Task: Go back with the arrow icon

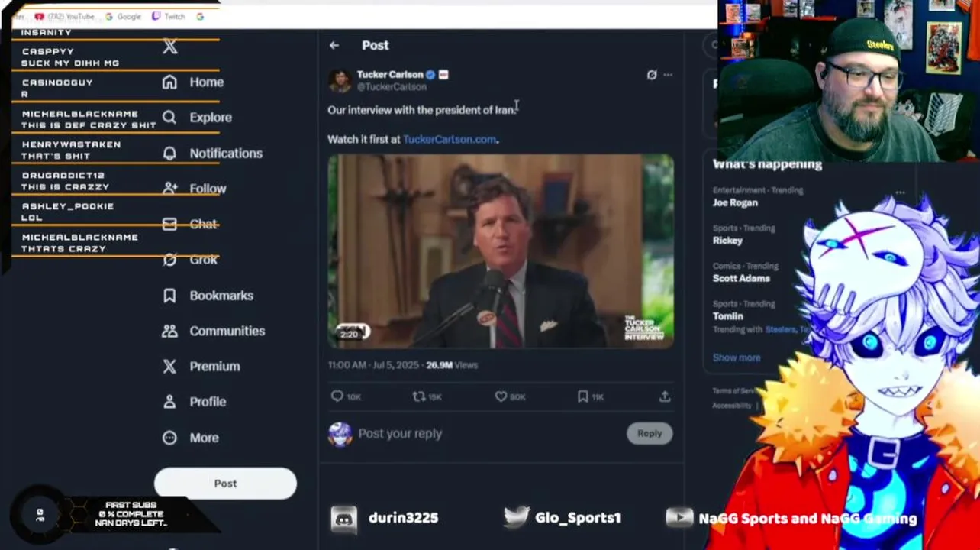Action: (x=334, y=45)
